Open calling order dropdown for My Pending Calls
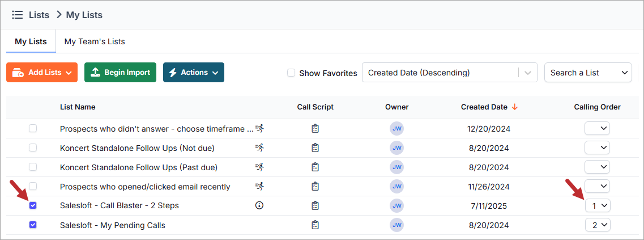Image resolution: width=644 pixels, height=240 pixels. [x=598, y=225]
